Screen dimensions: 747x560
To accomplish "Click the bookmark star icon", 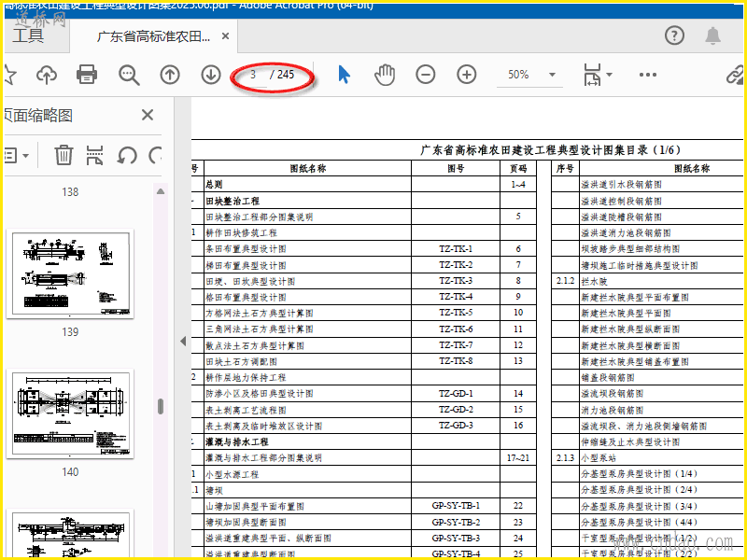I will (x=9, y=75).
